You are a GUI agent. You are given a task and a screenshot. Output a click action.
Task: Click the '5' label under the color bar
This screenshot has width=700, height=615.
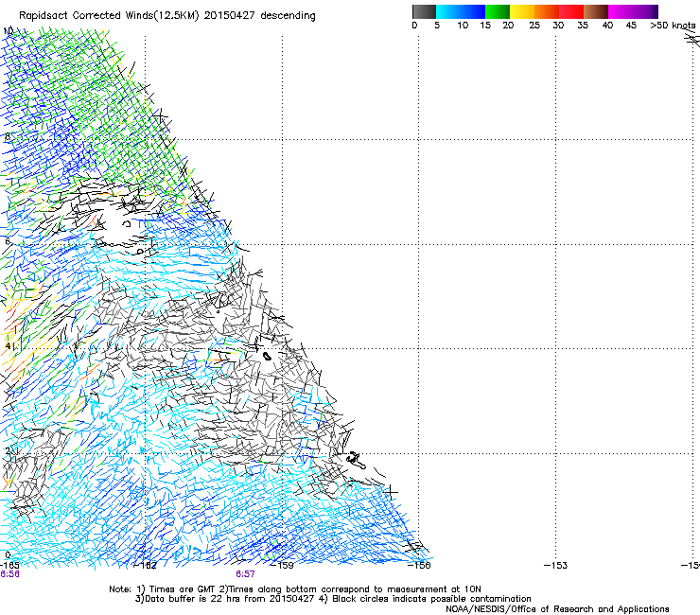(x=437, y=26)
